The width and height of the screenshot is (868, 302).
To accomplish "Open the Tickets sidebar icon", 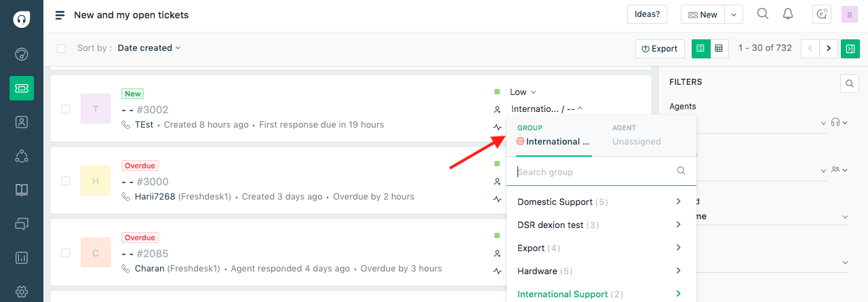I will (x=22, y=88).
